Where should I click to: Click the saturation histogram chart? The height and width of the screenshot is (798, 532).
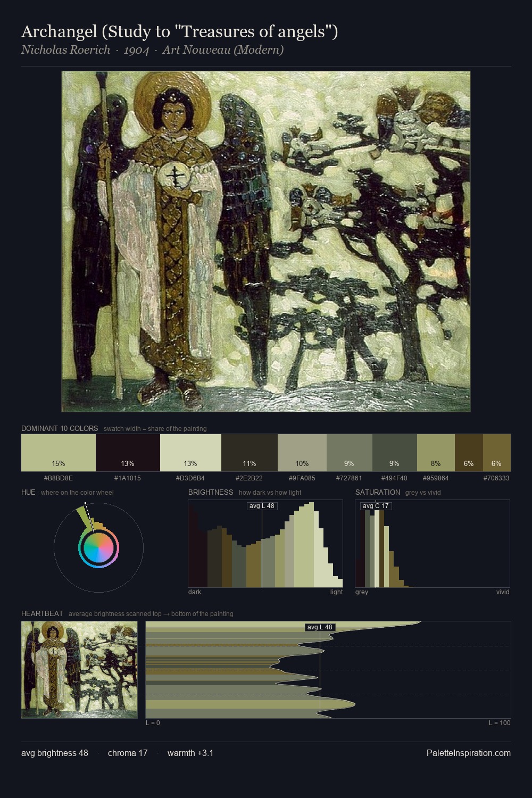pyautogui.click(x=433, y=544)
